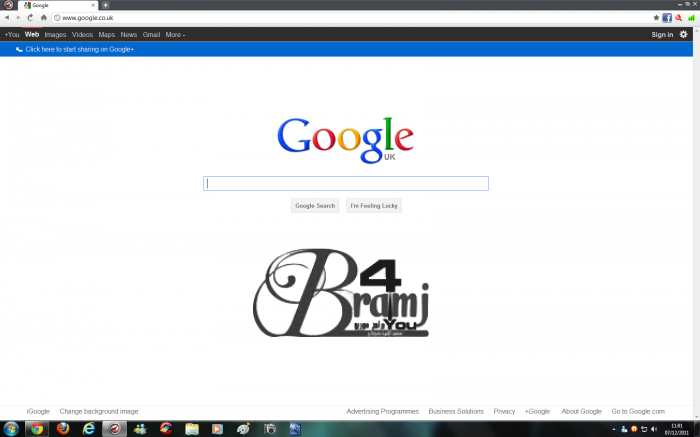The width and height of the screenshot is (700, 437).
Task: Click the Sign in link
Action: coord(662,35)
